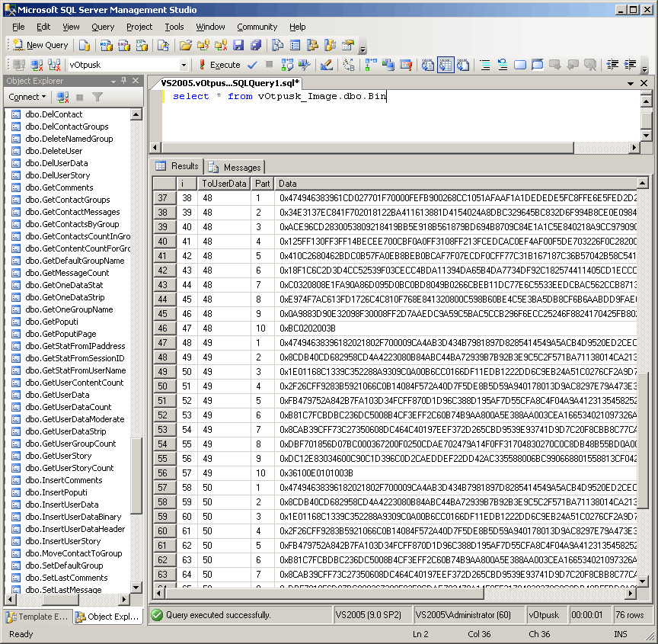The width and height of the screenshot is (658, 644).
Task: Open the Community menu
Action: 257,27
